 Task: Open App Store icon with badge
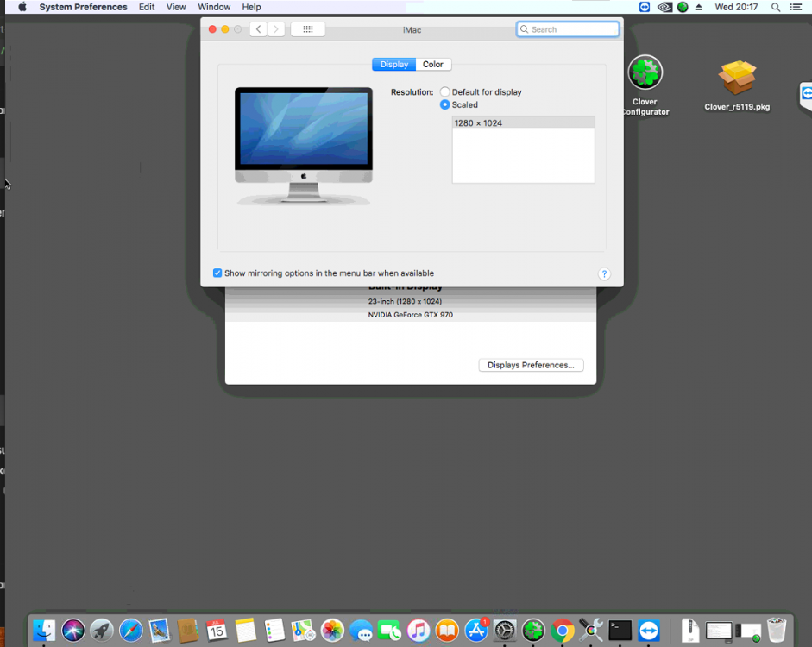point(476,631)
